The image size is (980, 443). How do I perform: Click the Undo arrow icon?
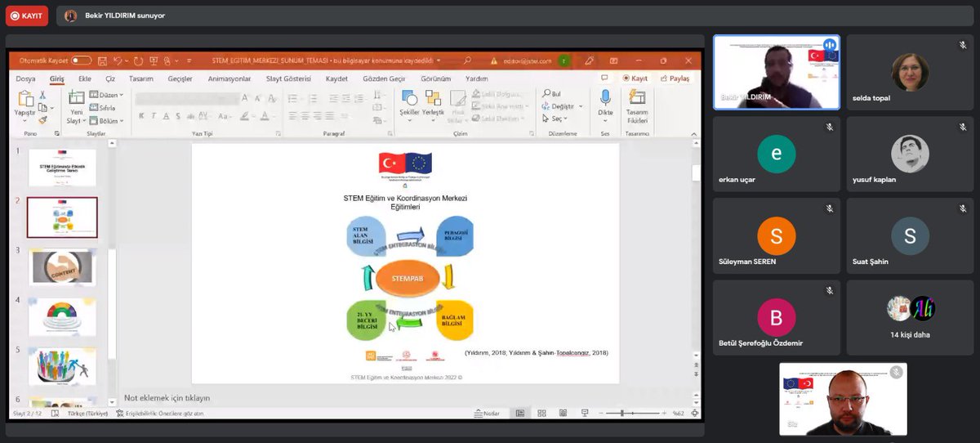pos(118,60)
